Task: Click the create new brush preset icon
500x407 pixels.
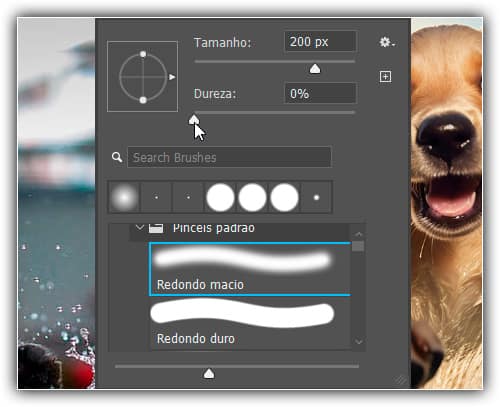Action: 385,77
